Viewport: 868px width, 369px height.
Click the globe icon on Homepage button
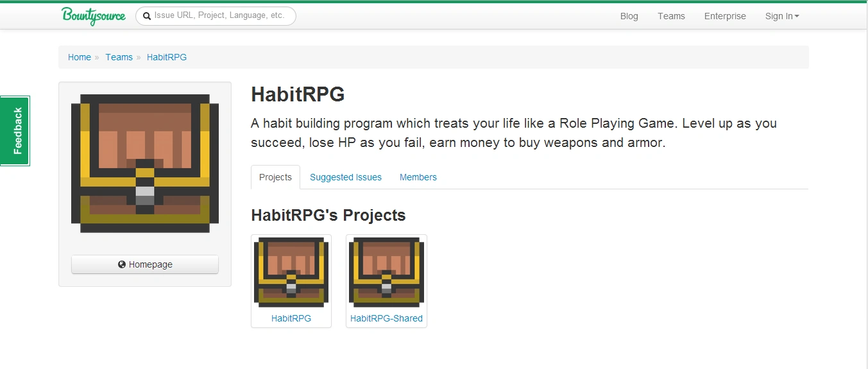point(122,264)
